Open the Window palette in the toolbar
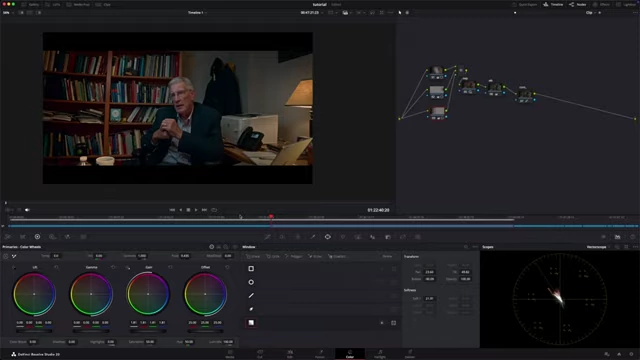Image resolution: width=640 pixels, height=360 pixels. [328, 237]
